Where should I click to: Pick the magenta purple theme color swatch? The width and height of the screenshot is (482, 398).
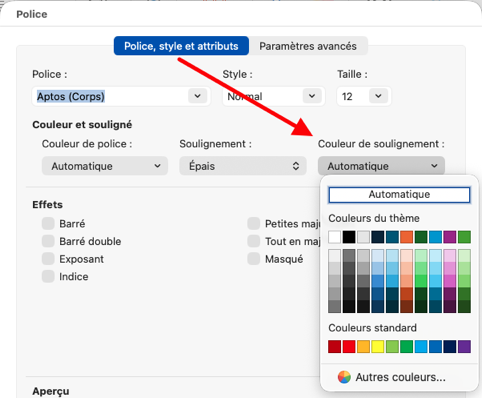click(450, 237)
